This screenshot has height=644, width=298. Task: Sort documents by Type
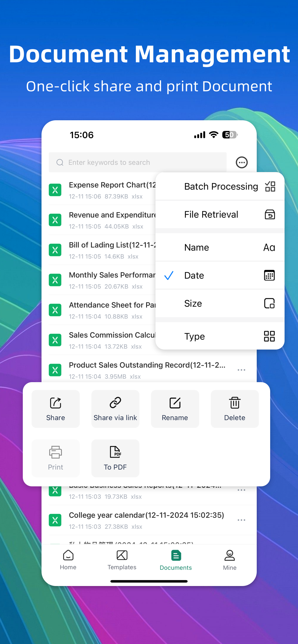[220, 336]
